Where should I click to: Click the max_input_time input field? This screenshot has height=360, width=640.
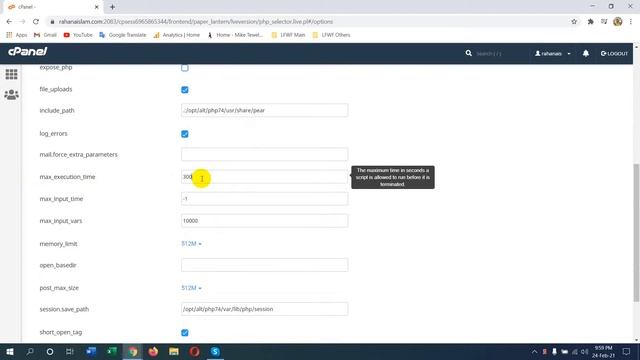[264, 199]
